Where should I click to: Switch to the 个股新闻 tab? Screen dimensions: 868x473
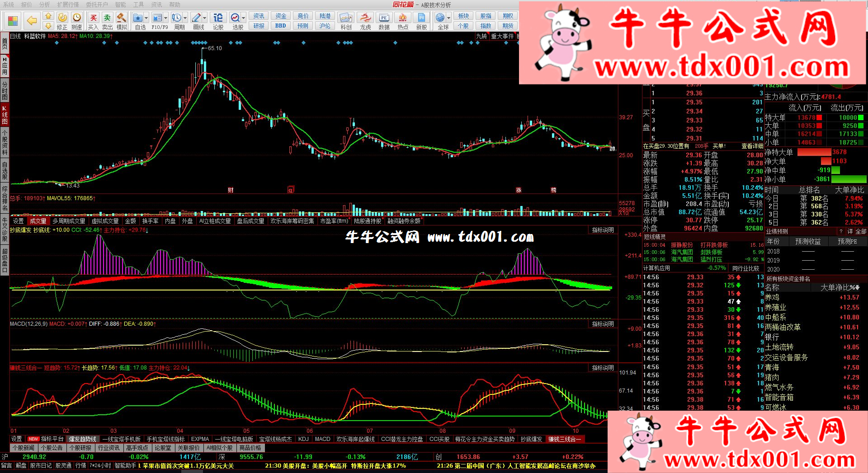click(24, 448)
